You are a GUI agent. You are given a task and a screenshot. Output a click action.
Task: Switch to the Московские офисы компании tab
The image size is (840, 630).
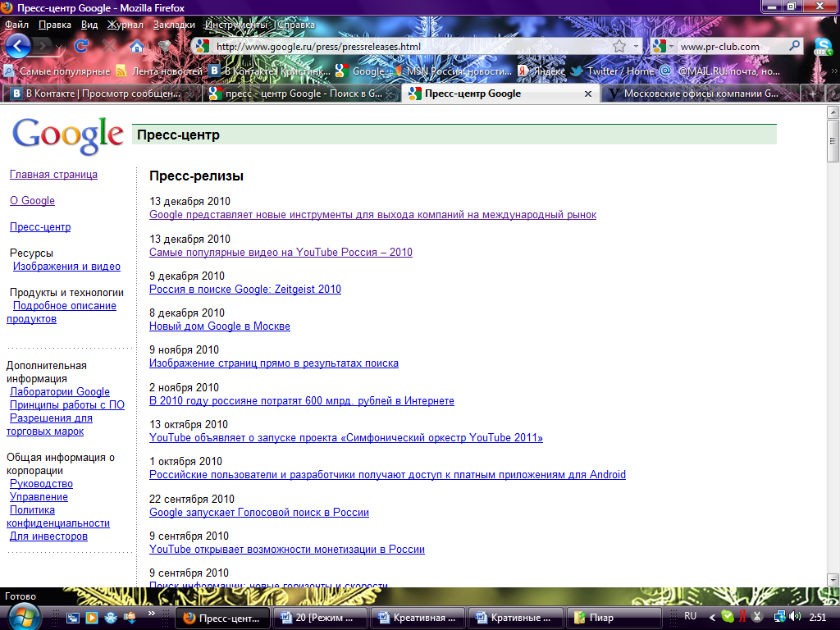point(701,94)
